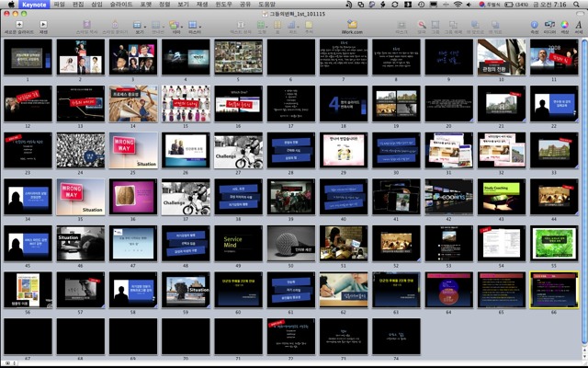Select slide 5 photo collage thumbnail

coord(239,57)
